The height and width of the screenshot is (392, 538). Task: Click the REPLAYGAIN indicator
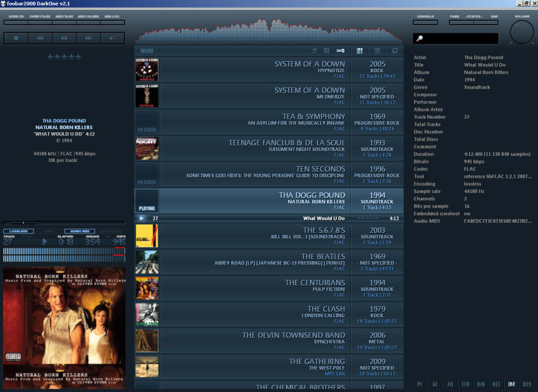click(110, 231)
